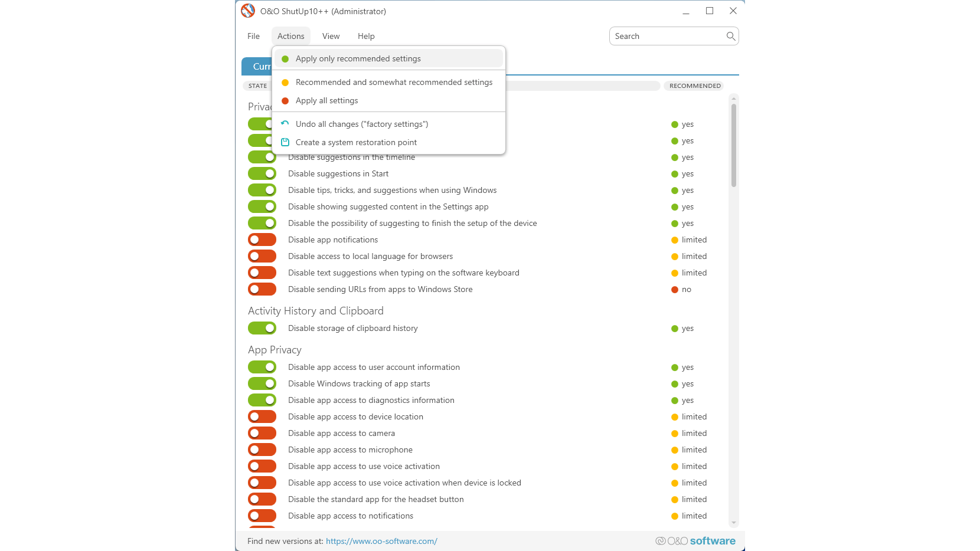The image size is (980, 551).
Task: Select Apply all settings from Actions
Action: [x=326, y=101]
